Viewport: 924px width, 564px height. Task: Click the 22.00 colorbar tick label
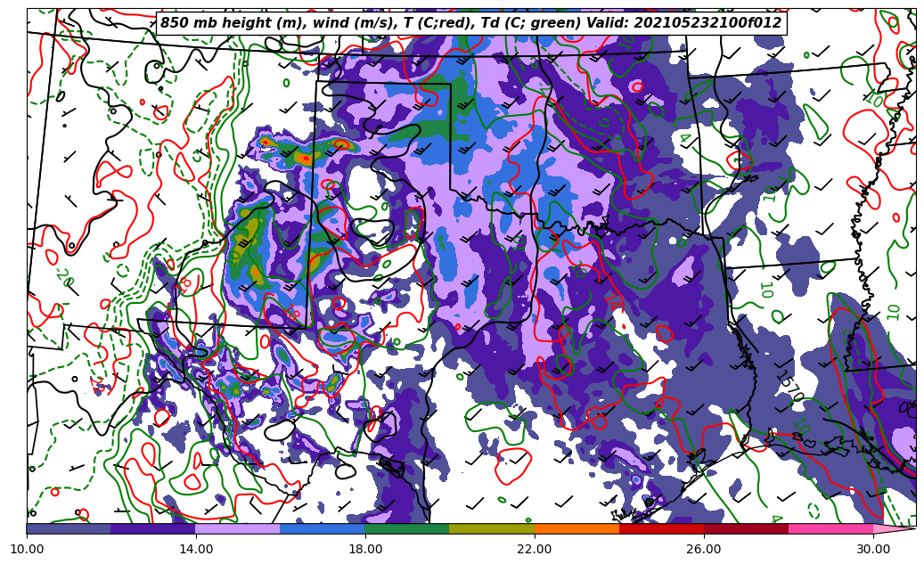(535, 550)
